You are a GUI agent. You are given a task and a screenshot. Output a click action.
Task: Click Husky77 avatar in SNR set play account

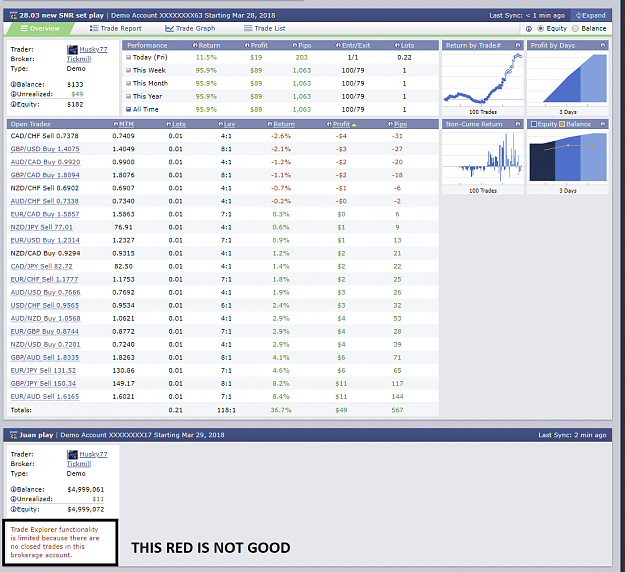pyautogui.click(x=72, y=49)
